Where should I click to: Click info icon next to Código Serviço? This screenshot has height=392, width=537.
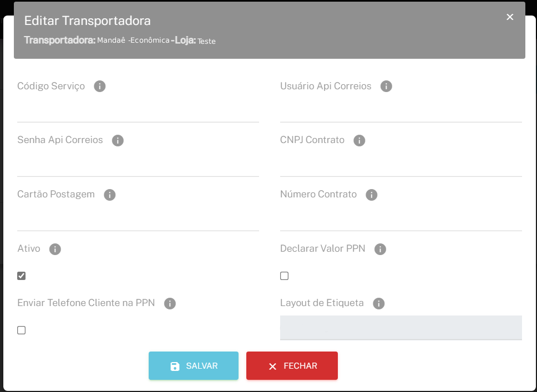[x=100, y=86]
